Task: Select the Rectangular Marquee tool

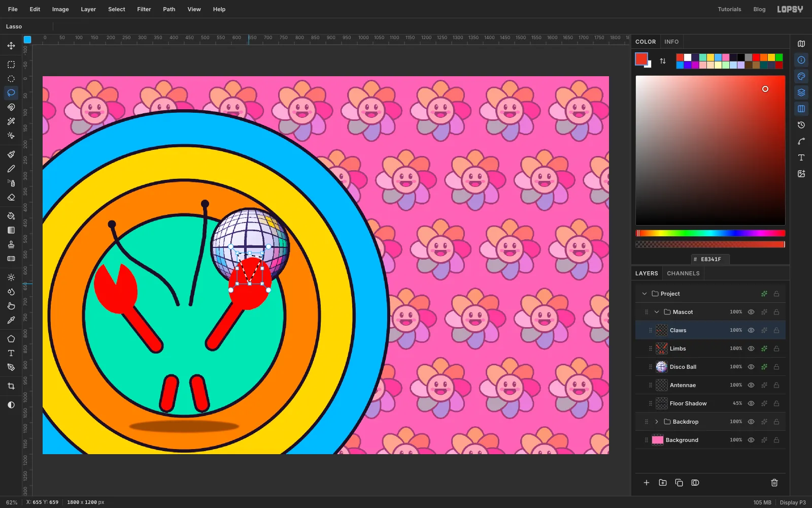Action: point(11,65)
